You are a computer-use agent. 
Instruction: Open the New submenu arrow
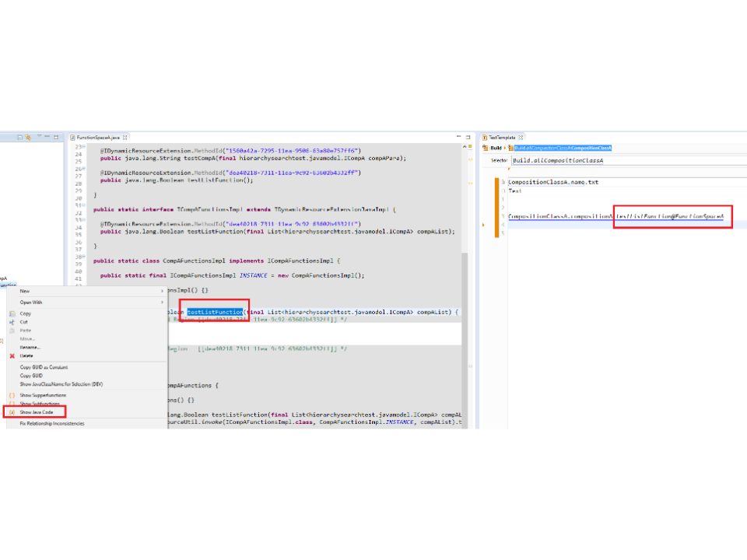click(x=163, y=291)
